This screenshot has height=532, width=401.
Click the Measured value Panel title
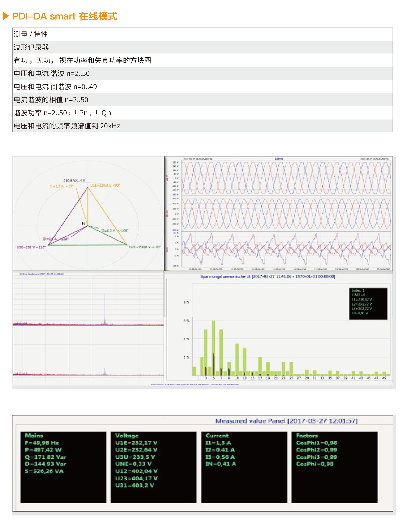pyautogui.click(x=286, y=421)
